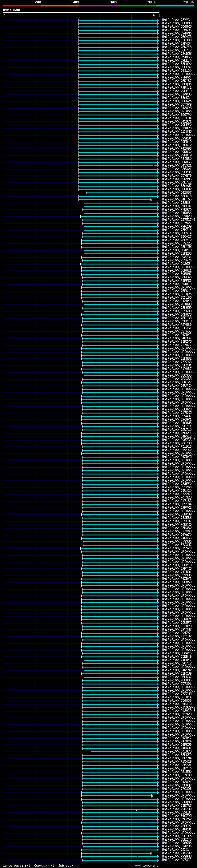Select the UniRef100_A6QR19 label
The image size is (197, 868).
(177, 565)
